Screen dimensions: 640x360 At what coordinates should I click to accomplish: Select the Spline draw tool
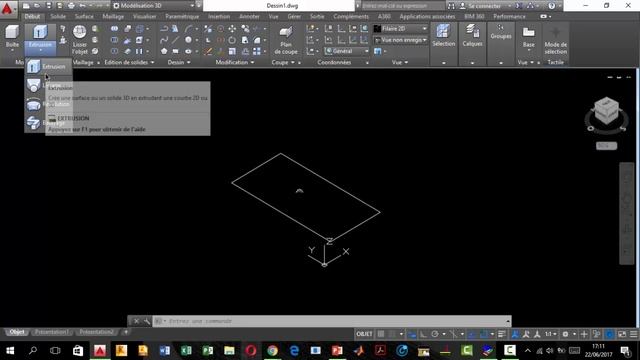(164, 40)
